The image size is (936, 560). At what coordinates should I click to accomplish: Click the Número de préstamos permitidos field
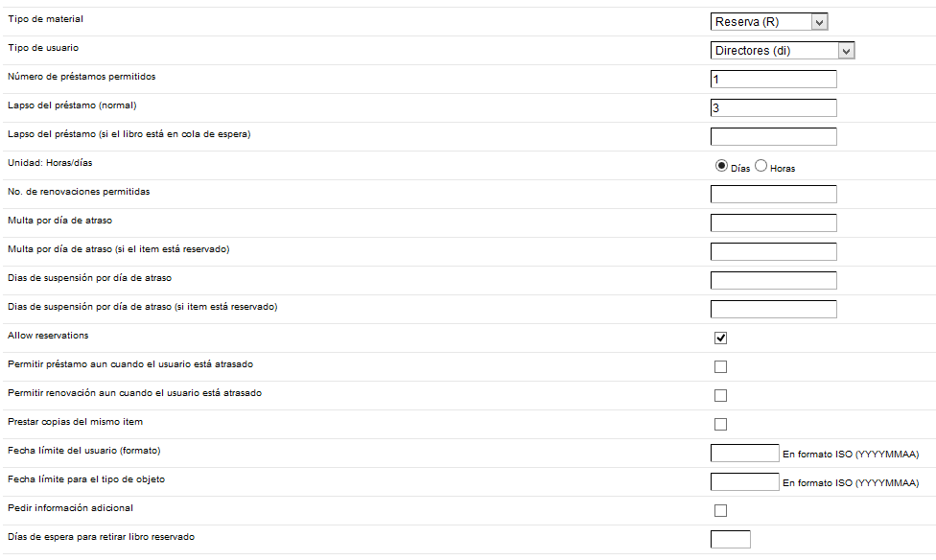click(x=773, y=80)
